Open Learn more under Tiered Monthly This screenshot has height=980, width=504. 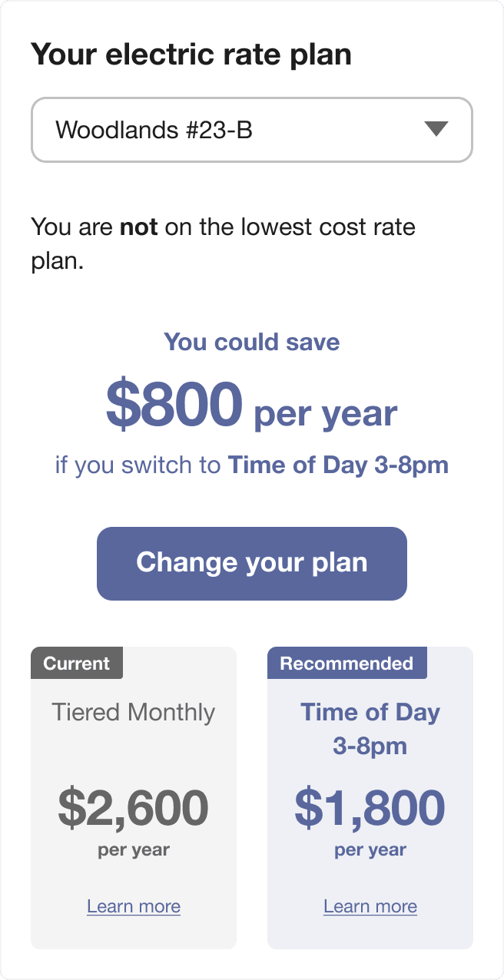click(133, 906)
